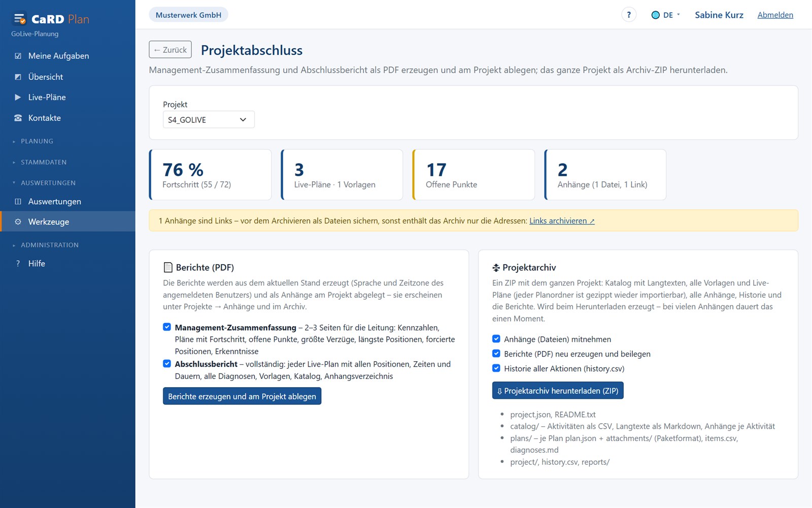Click the globe language icon
Screen dimensions: 812x508
click(x=656, y=15)
